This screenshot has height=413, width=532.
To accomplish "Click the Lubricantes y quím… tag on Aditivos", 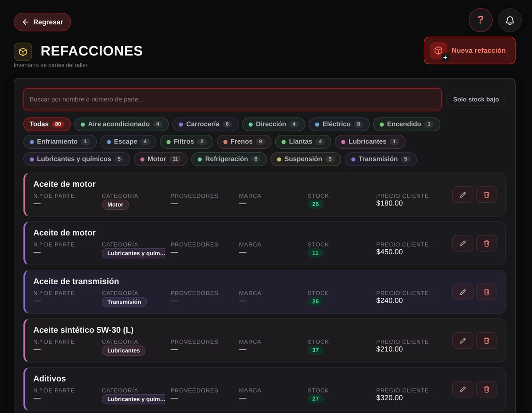I will tap(133, 399).
